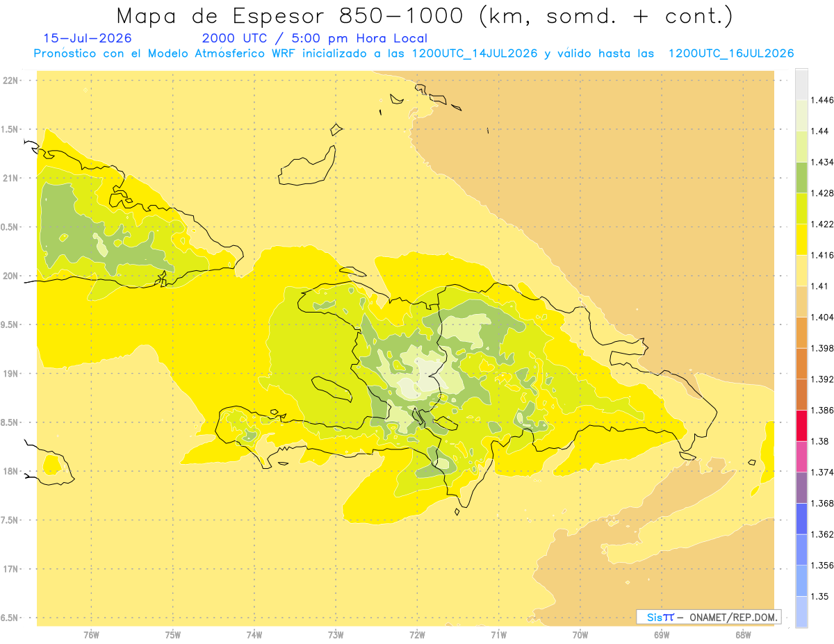Click the legend value '1.41'
The image size is (834, 644).
click(819, 286)
